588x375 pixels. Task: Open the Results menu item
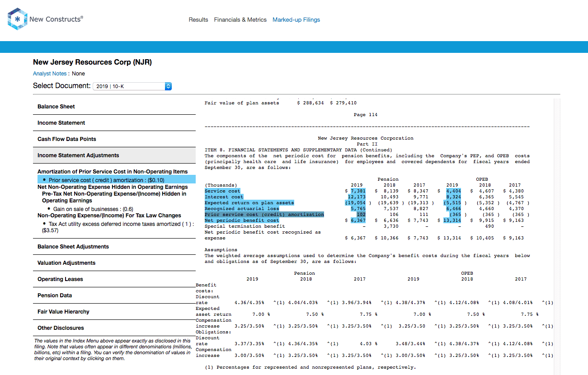[x=198, y=20]
